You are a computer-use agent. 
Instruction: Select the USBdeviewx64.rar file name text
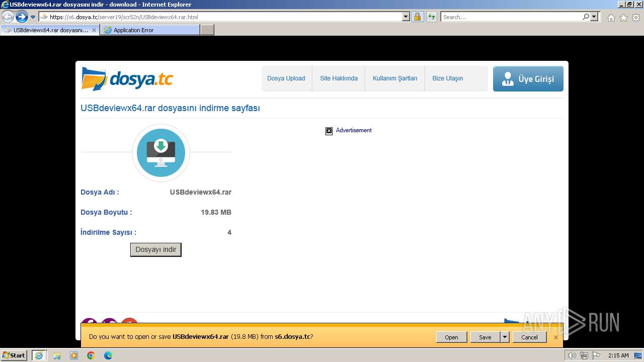201,192
